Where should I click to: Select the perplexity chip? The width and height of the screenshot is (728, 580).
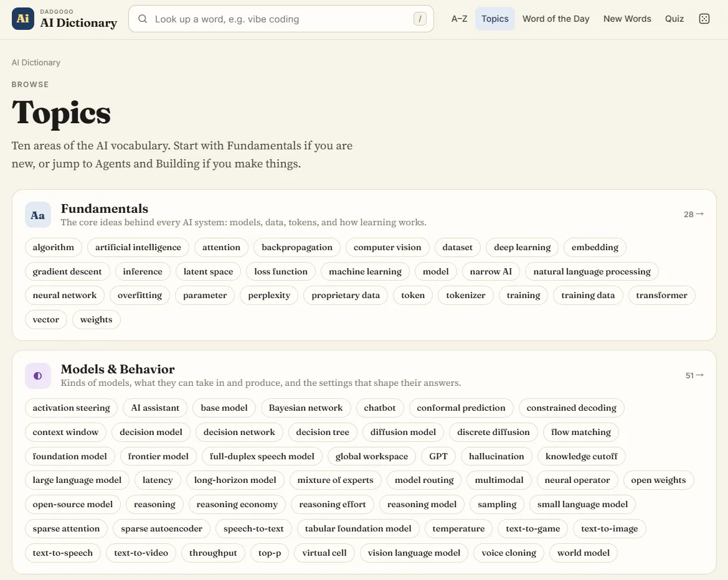269,295
